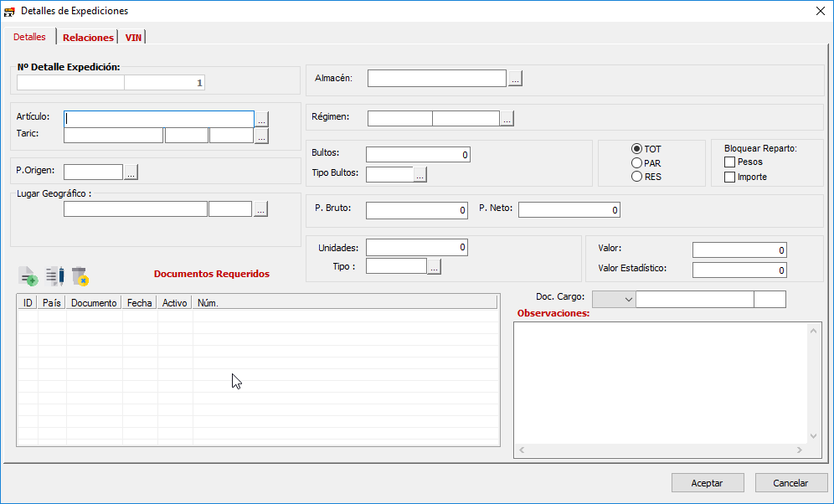Screen dimensions: 834x504
Task: Open the Artículo lookup ellipsis button
Action: tap(262, 119)
